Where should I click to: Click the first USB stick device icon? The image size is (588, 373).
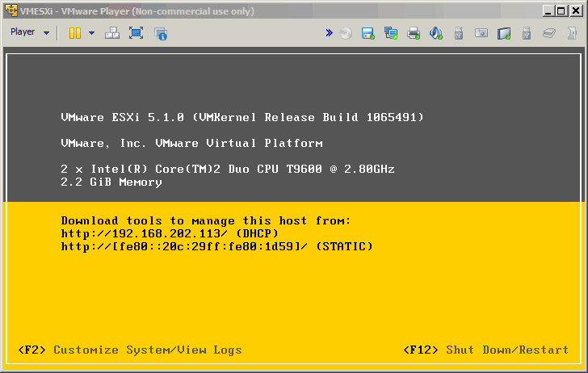point(458,33)
